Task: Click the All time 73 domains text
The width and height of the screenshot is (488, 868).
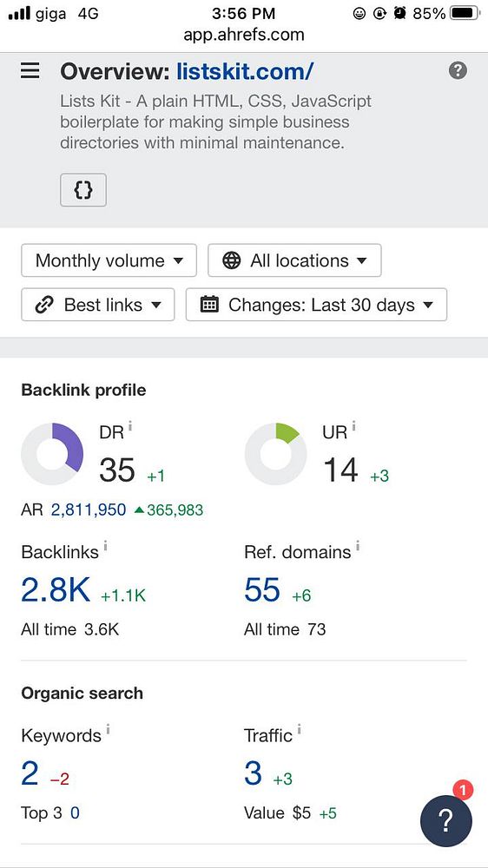Action: (x=285, y=629)
